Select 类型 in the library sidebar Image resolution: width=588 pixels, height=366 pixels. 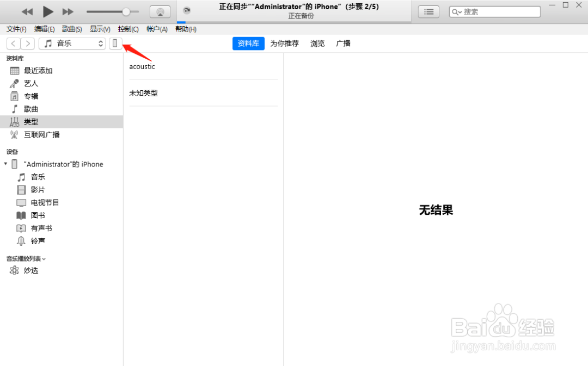[x=62, y=122]
